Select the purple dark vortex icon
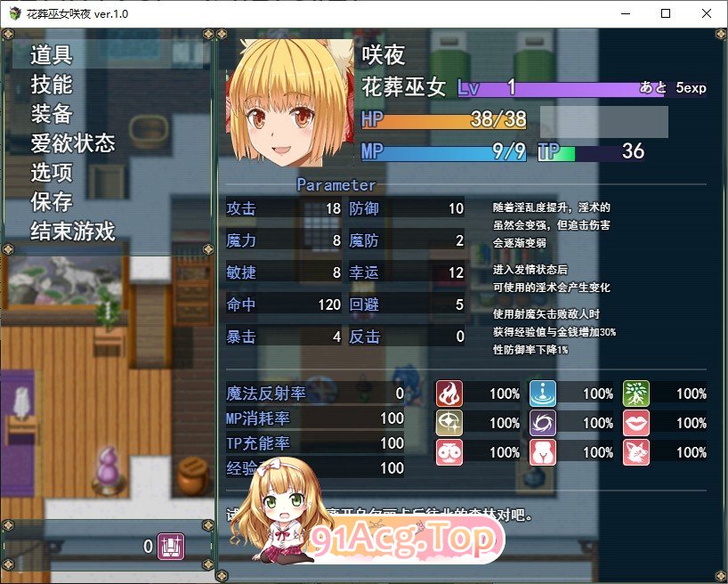Viewport: 728px width, 584px height. tap(543, 423)
